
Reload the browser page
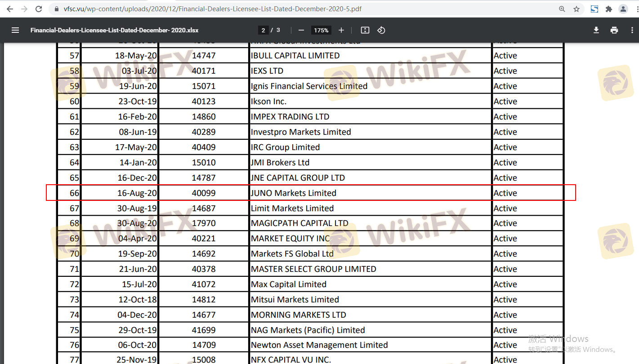pyautogui.click(x=39, y=9)
